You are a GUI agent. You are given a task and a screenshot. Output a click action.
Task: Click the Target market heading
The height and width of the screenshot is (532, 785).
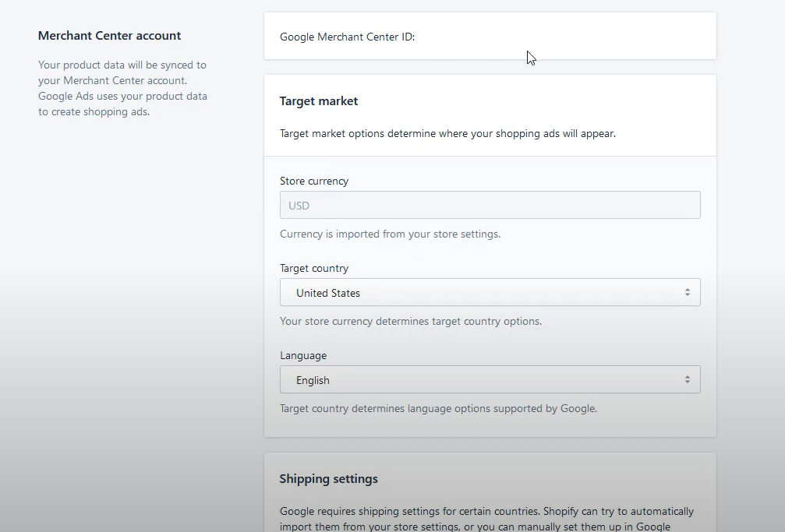[319, 101]
